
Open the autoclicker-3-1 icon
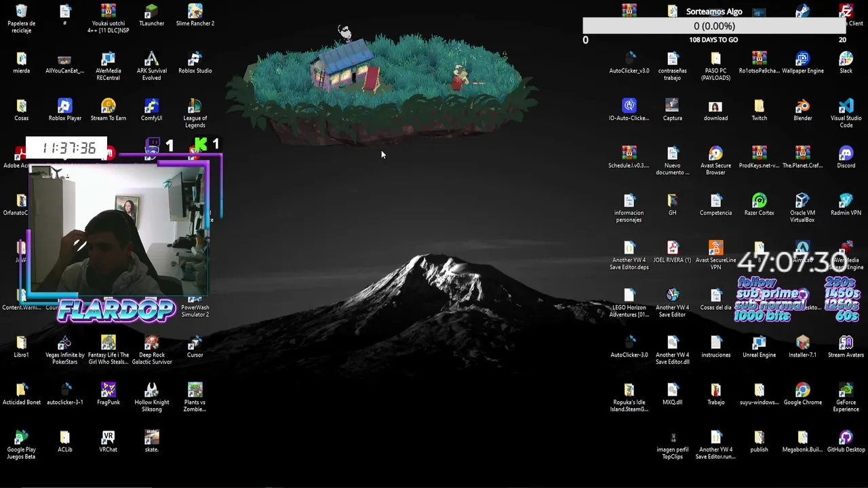click(64, 391)
